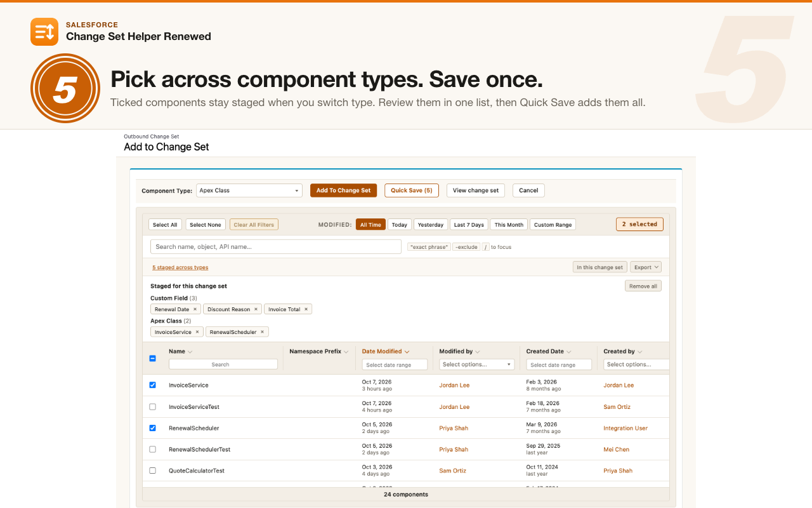Open the Export dropdown menu
Image resolution: width=812 pixels, height=508 pixels.
pos(646,267)
